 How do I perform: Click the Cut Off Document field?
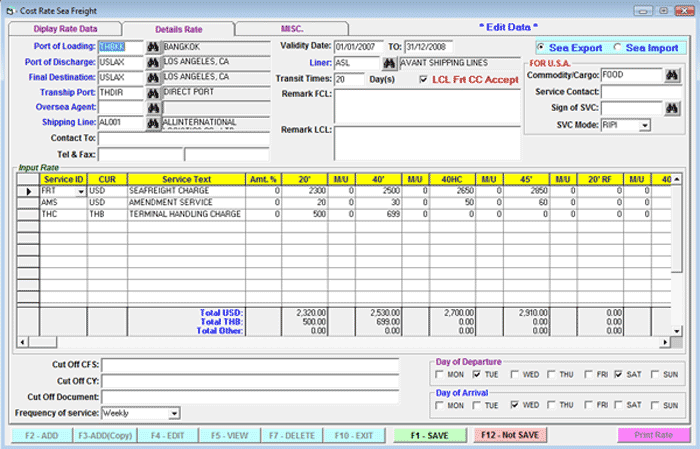pyautogui.click(x=250, y=397)
